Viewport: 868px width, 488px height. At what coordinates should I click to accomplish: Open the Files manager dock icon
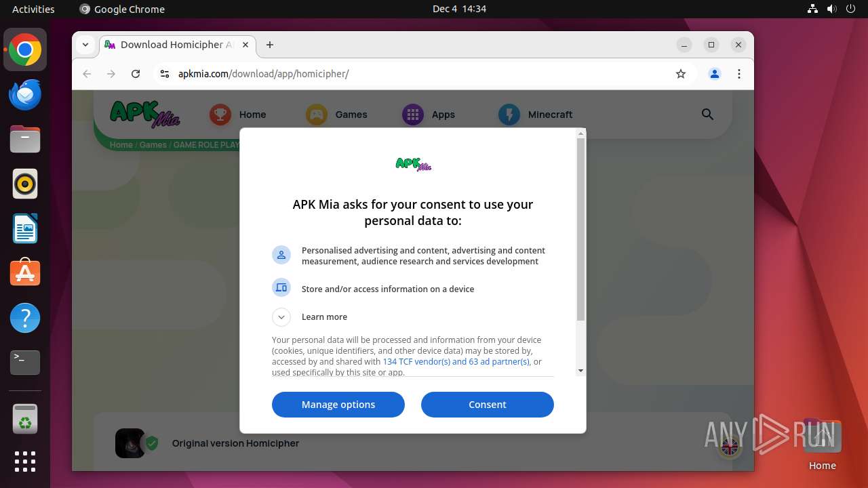25,140
